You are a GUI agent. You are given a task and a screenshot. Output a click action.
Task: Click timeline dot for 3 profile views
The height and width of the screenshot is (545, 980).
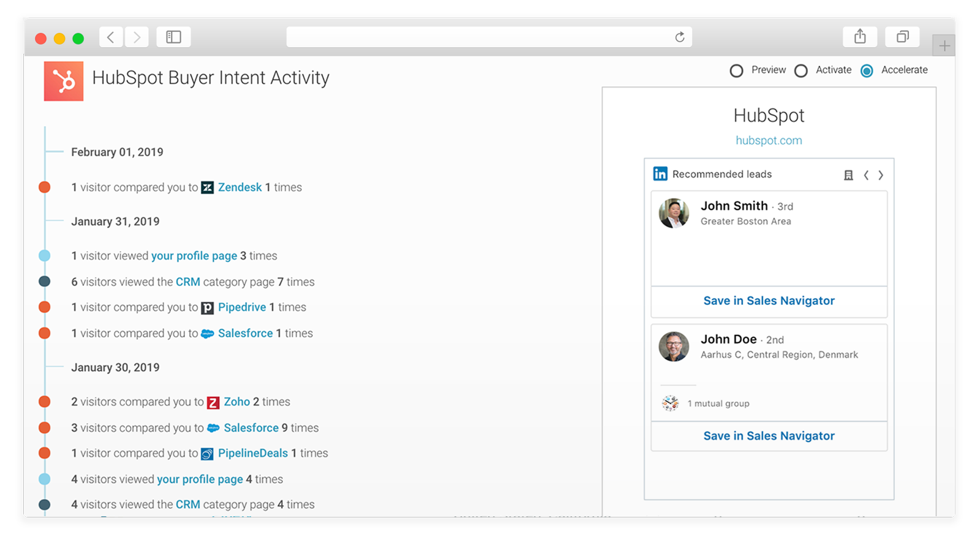45,256
